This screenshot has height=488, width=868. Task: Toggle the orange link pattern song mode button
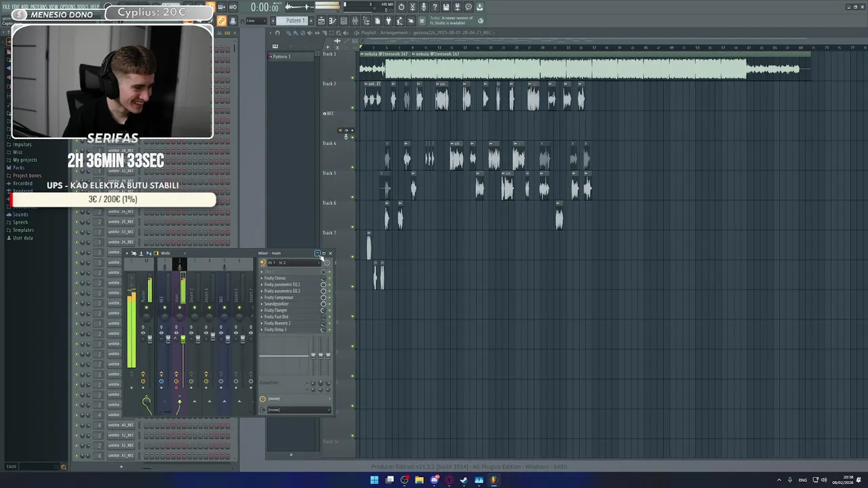click(x=222, y=21)
